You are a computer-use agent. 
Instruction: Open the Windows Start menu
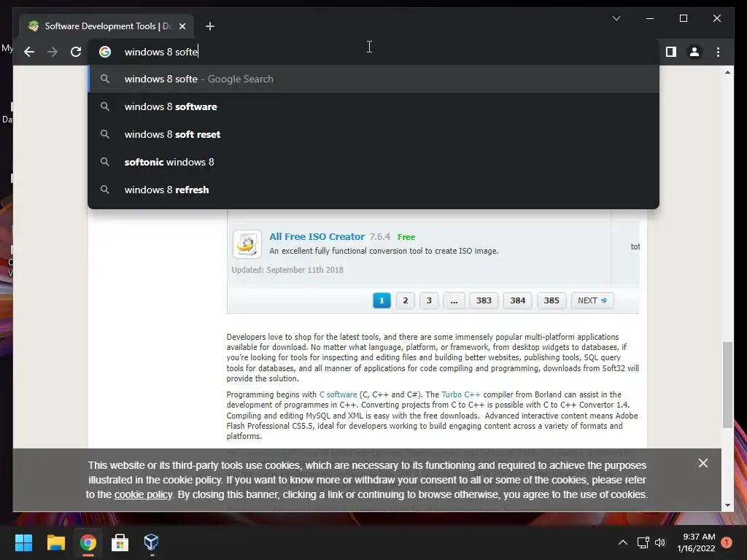(23, 542)
